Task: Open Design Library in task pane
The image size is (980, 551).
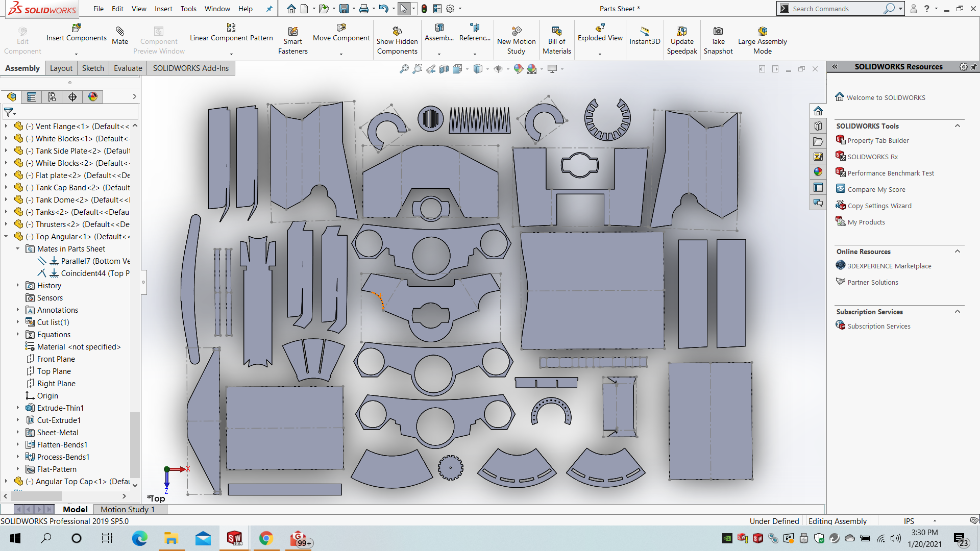Action: click(818, 126)
